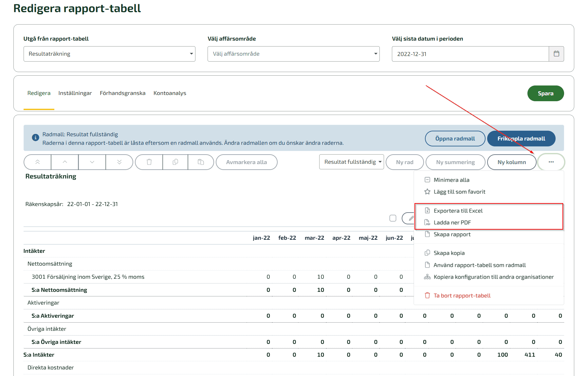Move row to bottom with double-down arrows

point(119,162)
